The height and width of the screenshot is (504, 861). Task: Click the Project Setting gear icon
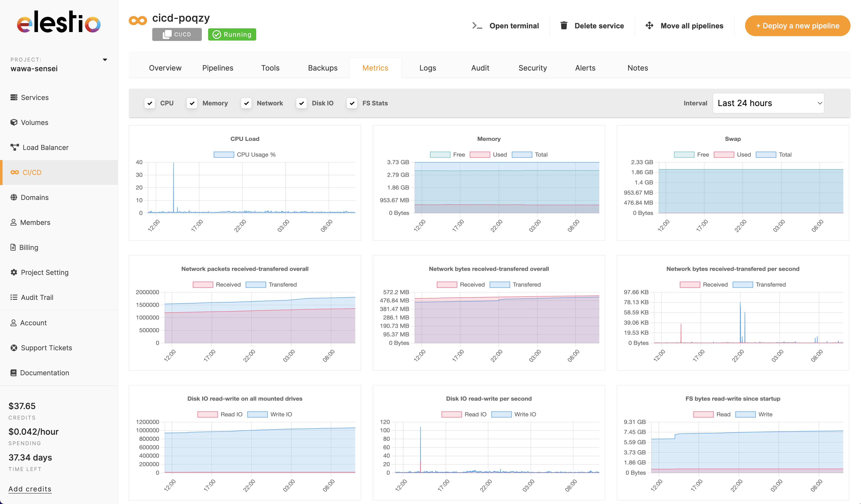point(14,272)
